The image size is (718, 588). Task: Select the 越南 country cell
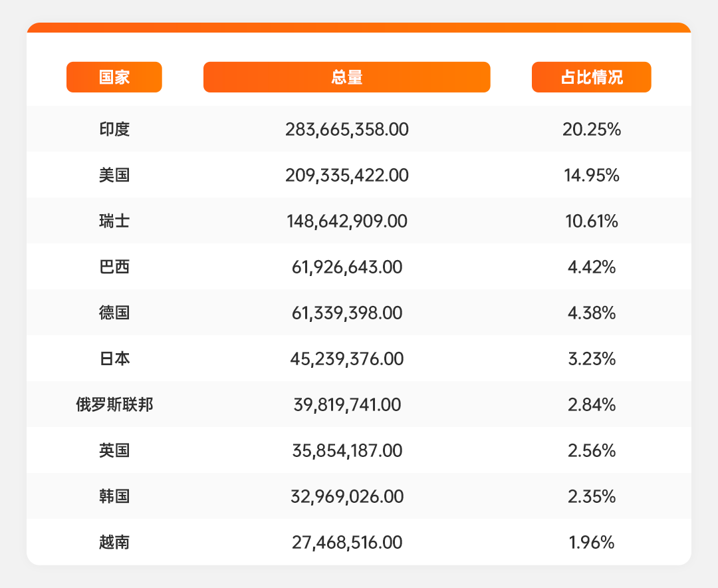(x=114, y=542)
